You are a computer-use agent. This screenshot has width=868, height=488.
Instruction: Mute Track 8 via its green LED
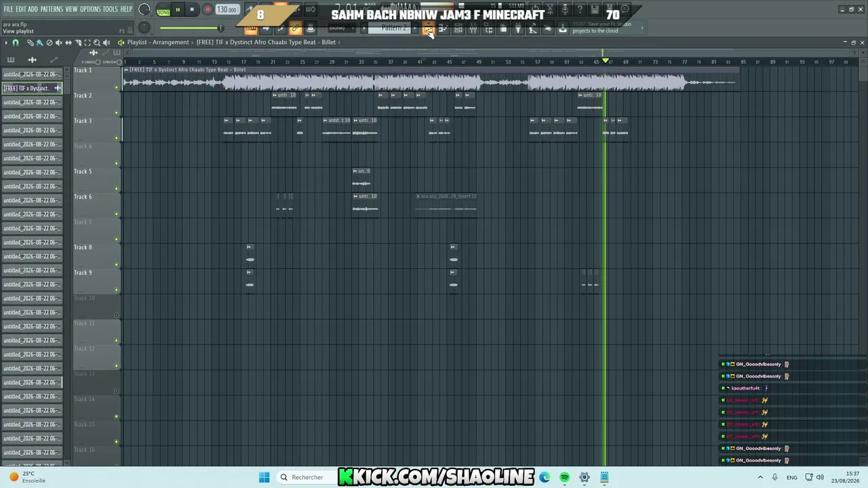(117, 264)
